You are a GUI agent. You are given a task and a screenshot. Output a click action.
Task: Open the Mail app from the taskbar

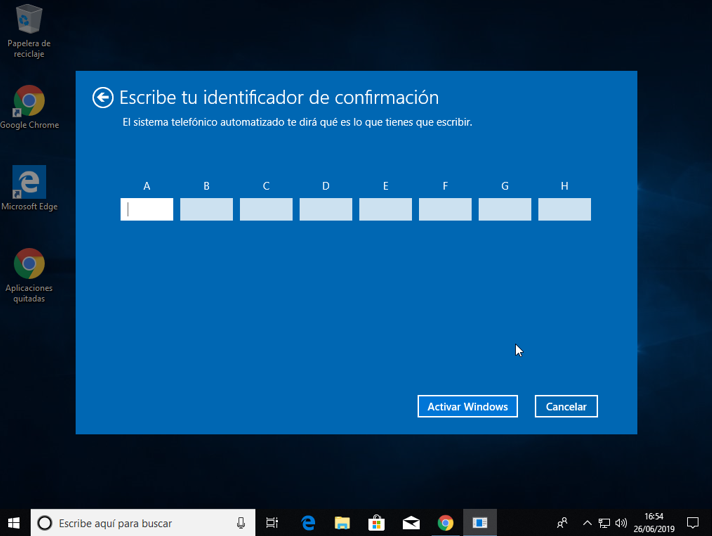tap(411, 523)
